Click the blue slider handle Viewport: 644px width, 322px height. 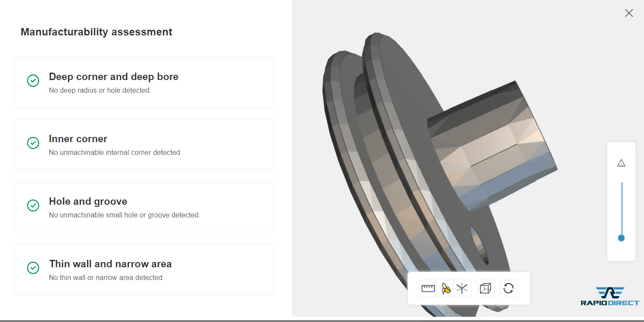(621, 238)
